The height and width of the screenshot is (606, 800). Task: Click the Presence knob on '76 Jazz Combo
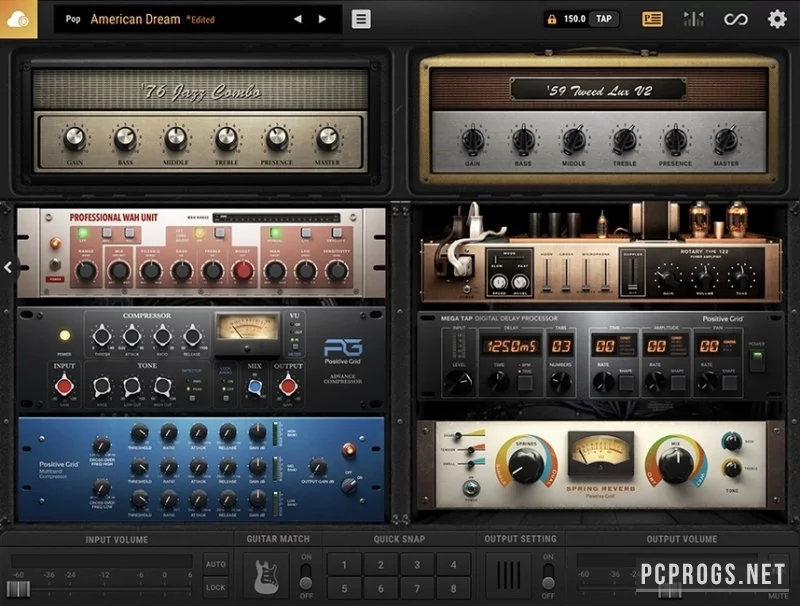coord(277,139)
